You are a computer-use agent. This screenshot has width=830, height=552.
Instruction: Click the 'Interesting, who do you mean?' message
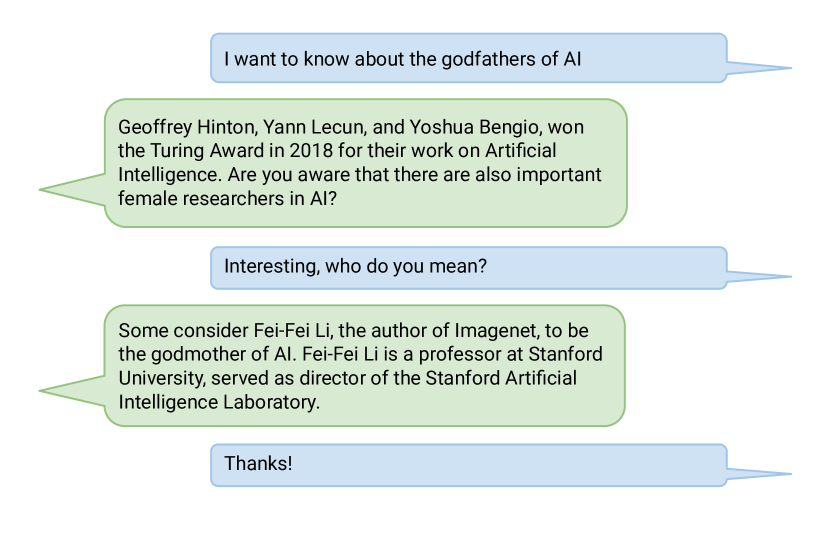click(x=468, y=268)
